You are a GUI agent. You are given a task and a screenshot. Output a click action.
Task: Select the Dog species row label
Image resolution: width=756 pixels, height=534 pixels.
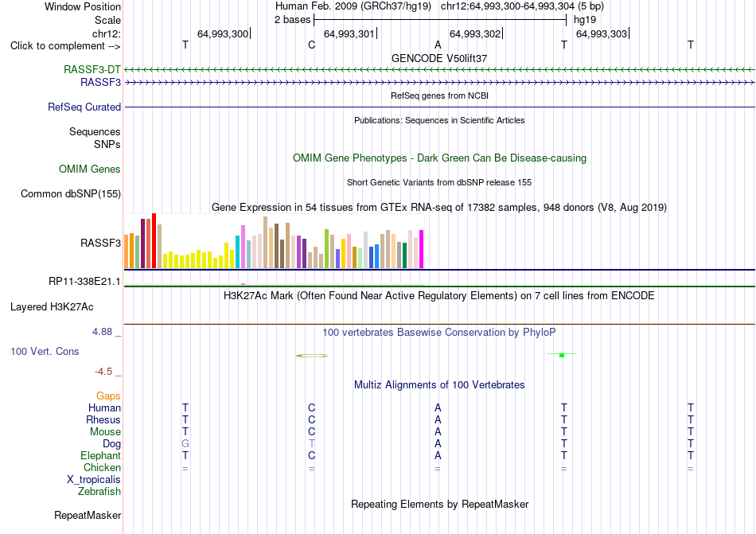[x=111, y=443]
